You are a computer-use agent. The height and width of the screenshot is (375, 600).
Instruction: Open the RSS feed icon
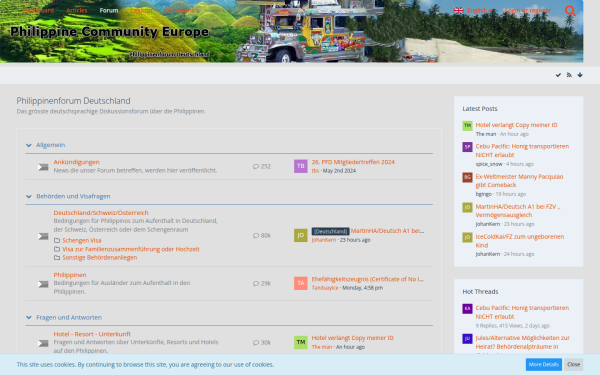pyautogui.click(x=569, y=75)
